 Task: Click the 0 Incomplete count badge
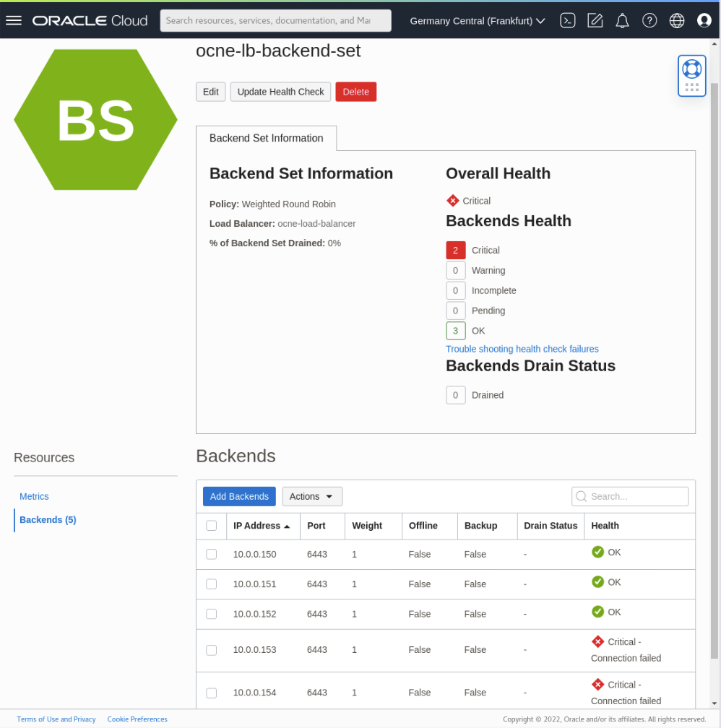[456, 290]
